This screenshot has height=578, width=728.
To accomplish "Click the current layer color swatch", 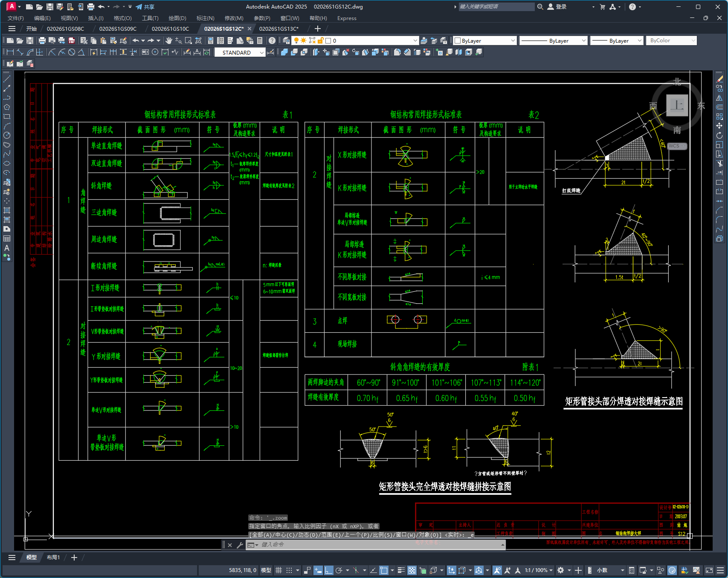I will coord(328,41).
